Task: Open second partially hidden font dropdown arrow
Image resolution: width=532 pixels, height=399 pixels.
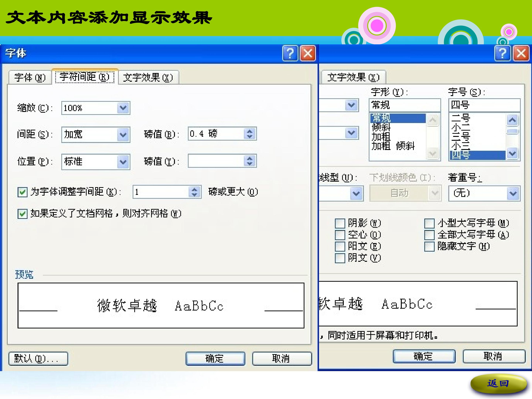Action: [351, 133]
